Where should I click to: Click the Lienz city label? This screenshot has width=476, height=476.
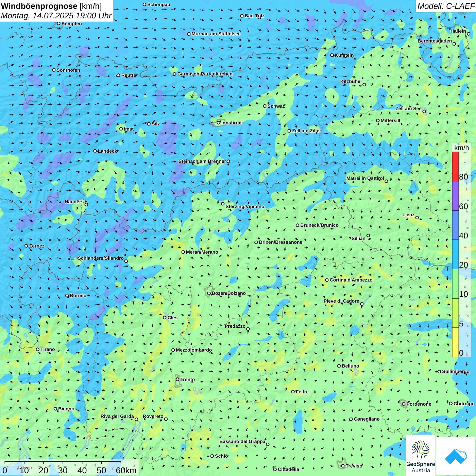(408, 215)
